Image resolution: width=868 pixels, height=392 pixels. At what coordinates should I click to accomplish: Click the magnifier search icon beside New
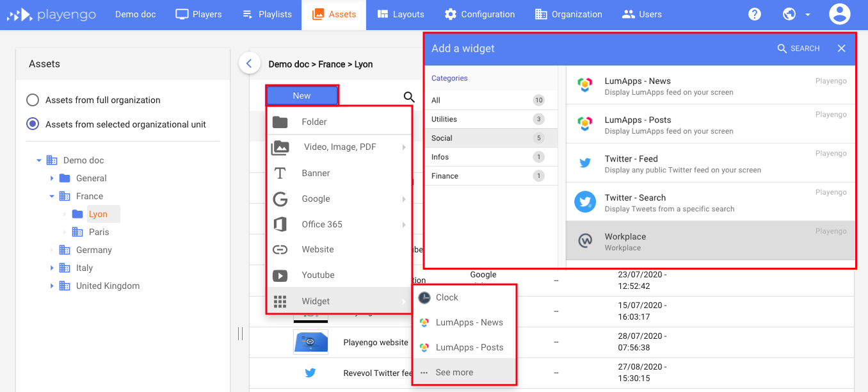point(409,97)
